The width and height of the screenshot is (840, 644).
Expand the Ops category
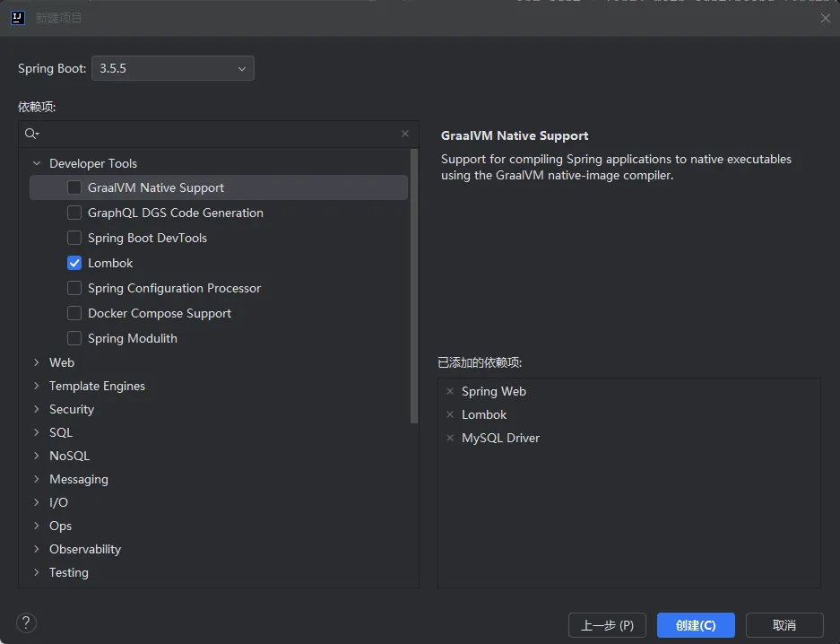pos(37,526)
